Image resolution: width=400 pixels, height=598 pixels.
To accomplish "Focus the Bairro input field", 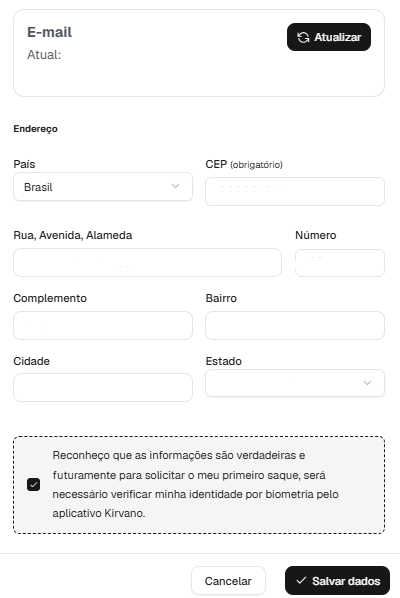I will coord(295,325).
